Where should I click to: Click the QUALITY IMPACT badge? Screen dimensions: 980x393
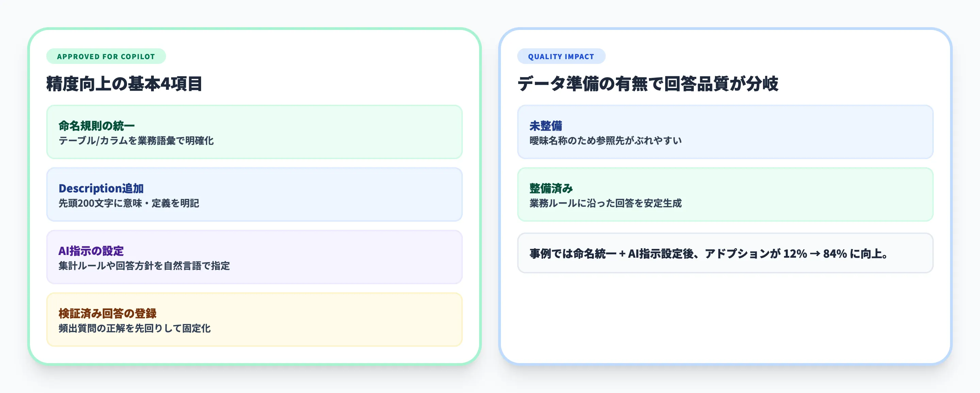coord(561,56)
